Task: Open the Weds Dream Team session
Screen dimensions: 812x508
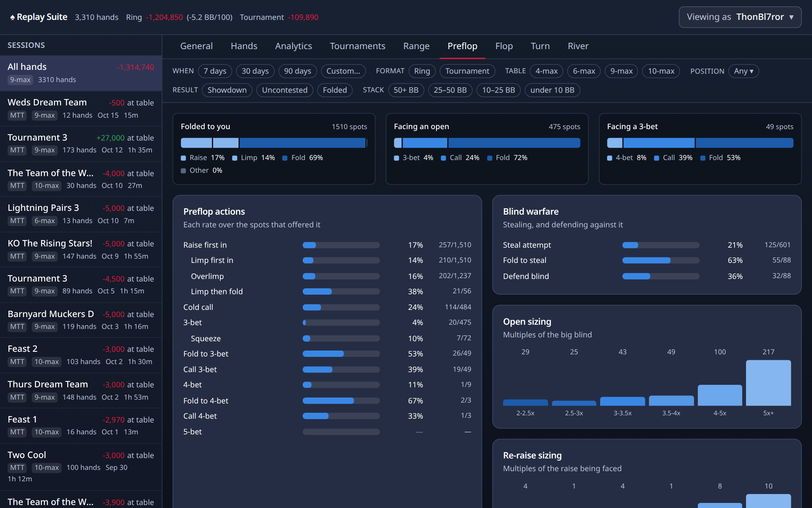Action: (x=81, y=109)
